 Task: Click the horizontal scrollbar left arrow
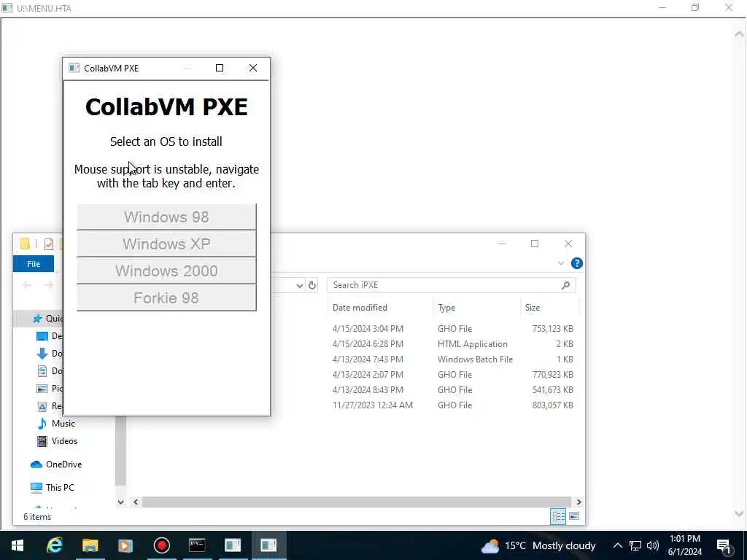(x=136, y=502)
